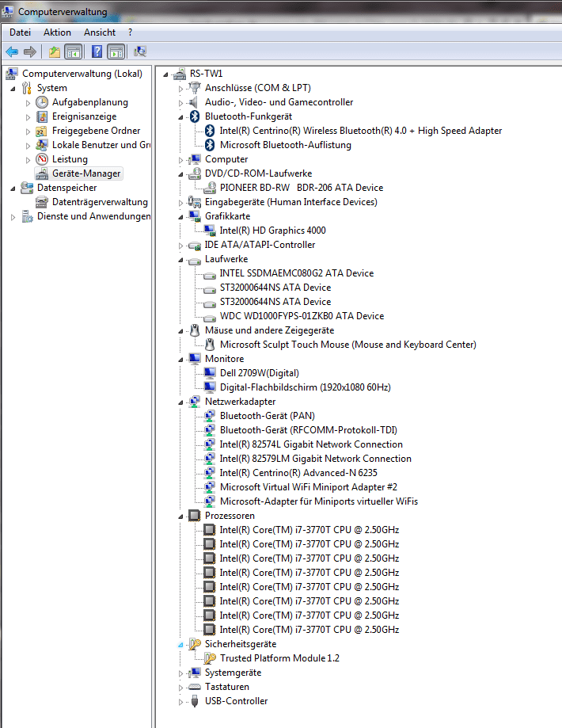Viewport: 562px width, 728px height.
Task: Click the Dell 2709W monitor icon
Action: pyautogui.click(x=210, y=373)
